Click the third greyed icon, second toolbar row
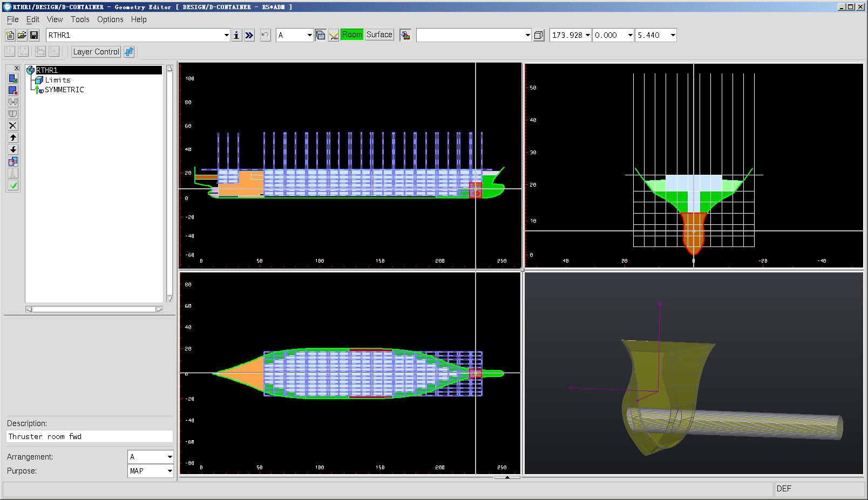The height and width of the screenshot is (500, 868). click(40, 51)
